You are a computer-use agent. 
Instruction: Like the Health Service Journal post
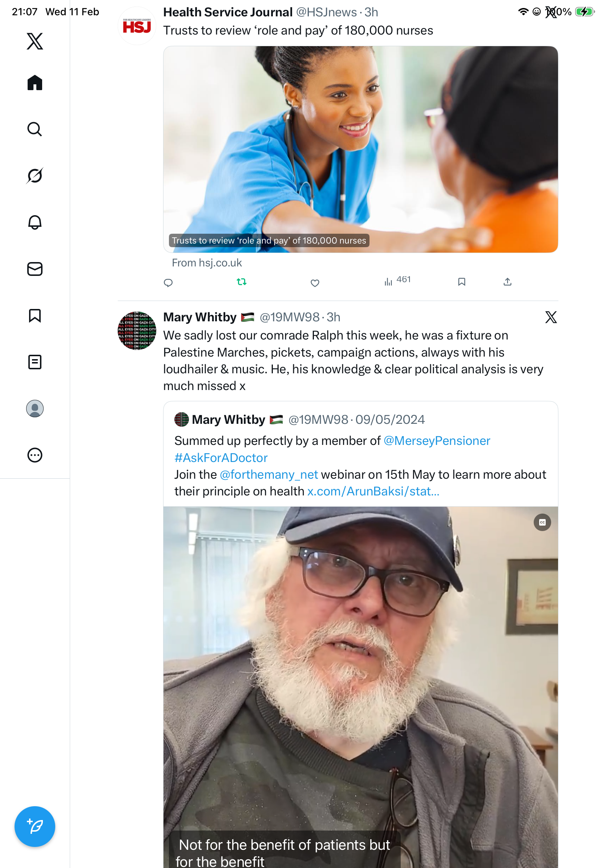315,283
